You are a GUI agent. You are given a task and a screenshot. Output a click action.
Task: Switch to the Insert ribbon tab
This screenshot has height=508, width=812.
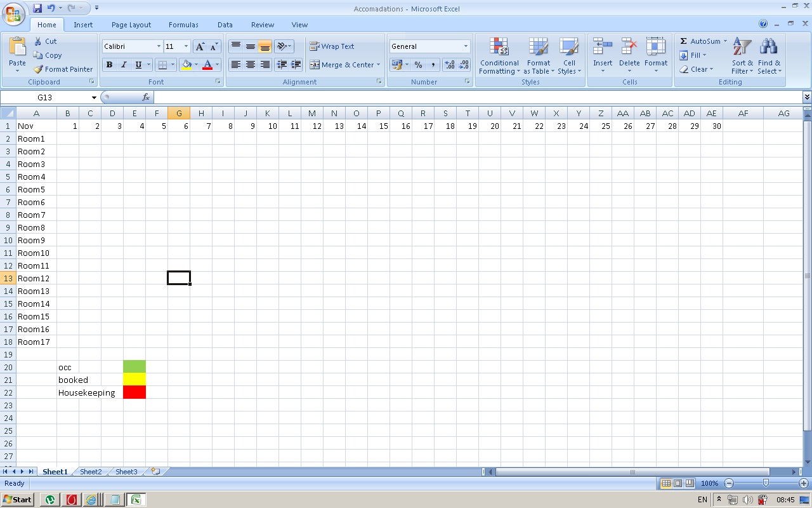83,25
